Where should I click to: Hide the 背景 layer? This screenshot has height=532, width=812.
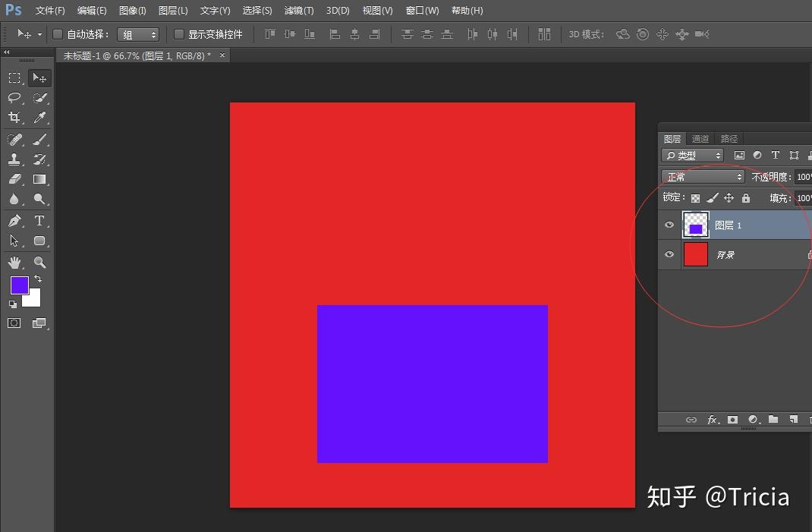pos(669,254)
